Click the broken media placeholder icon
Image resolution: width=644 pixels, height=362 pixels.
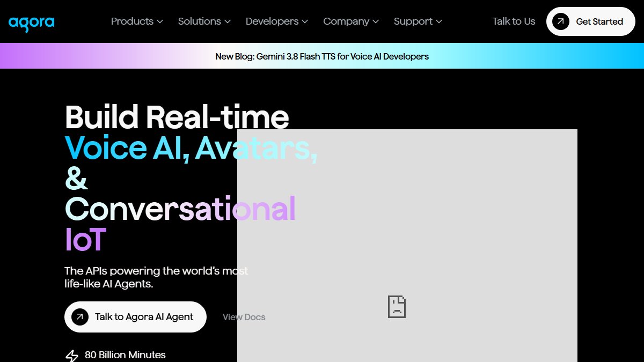[x=397, y=306]
